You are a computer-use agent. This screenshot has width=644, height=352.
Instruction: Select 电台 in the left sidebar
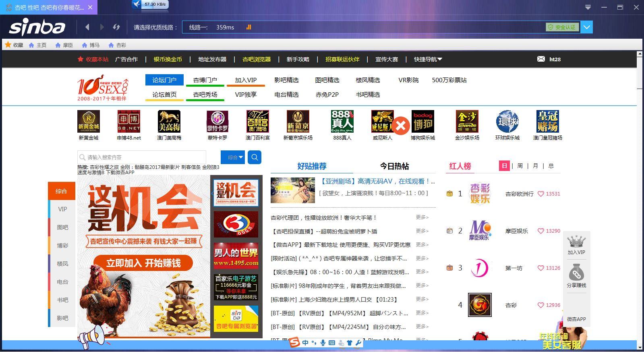62,282
